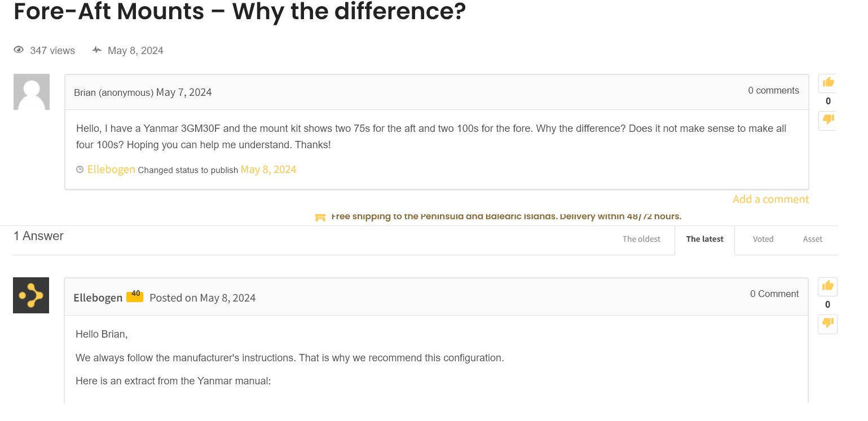Upvote Brian's question with thumbs-up icon
This screenshot has height=421, width=868.
click(x=827, y=83)
